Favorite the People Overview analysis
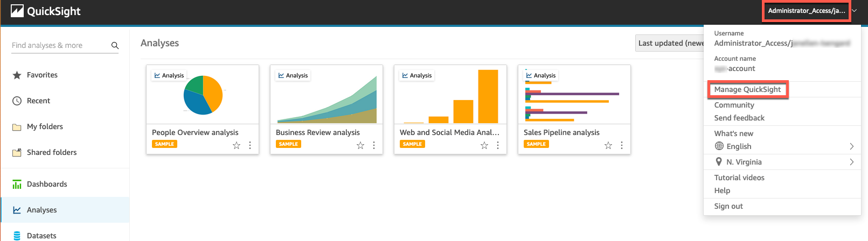868x241 pixels. 237,145
